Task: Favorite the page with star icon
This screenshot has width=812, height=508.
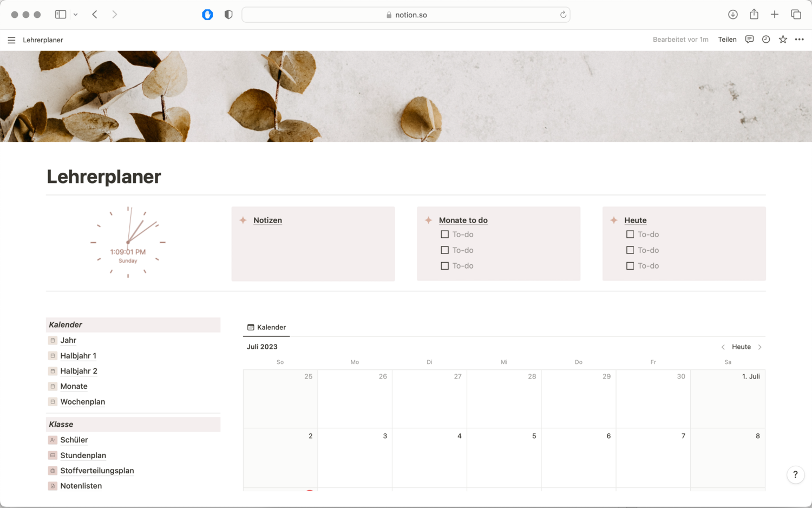Action: tap(783, 40)
